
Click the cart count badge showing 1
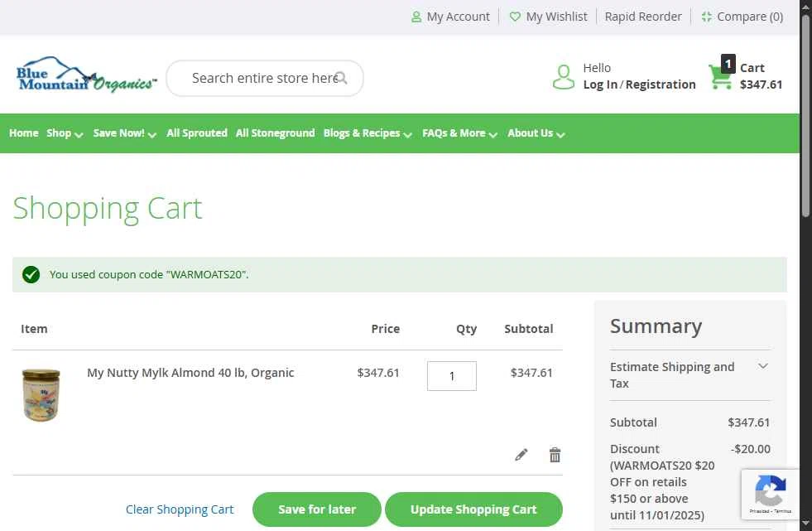tap(728, 64)
